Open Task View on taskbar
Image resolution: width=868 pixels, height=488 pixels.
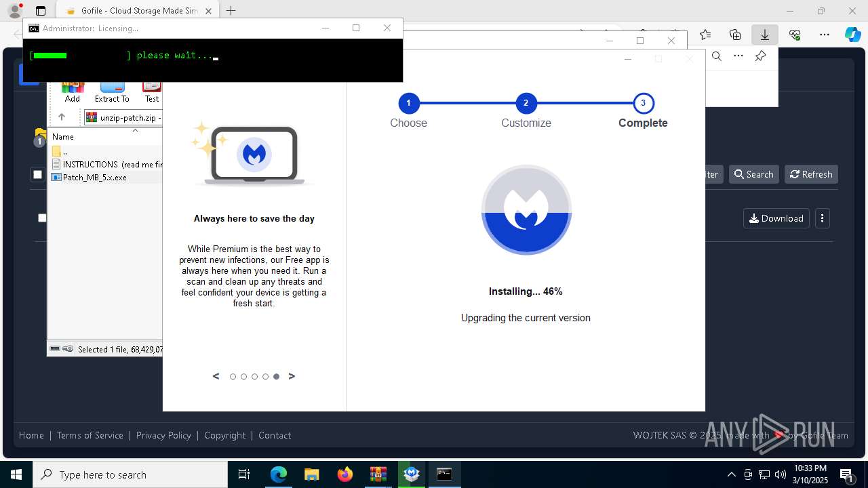[x=244, y=474]
